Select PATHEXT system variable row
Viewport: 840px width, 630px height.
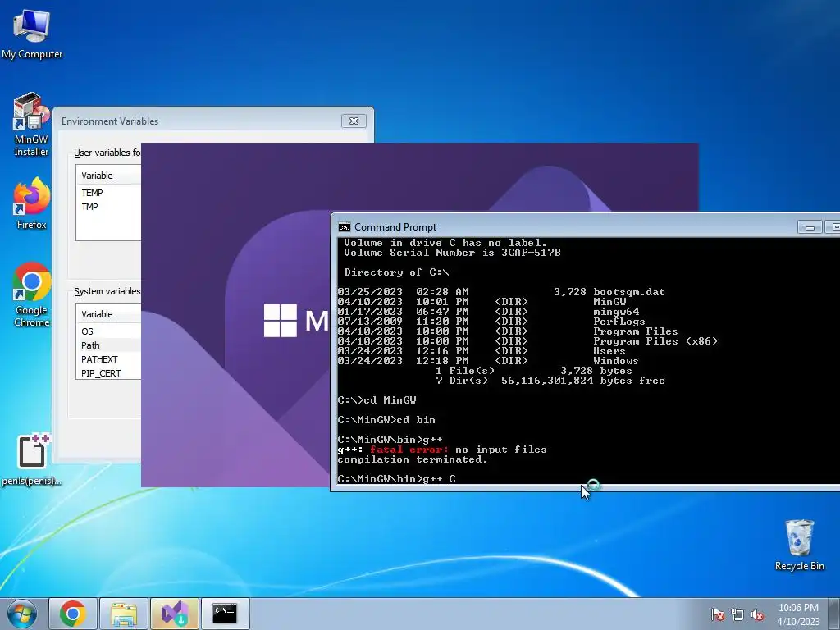[x=109, y=359]
